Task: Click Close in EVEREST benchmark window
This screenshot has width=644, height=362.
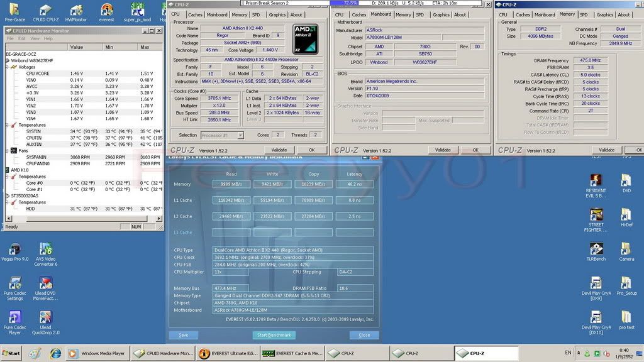Action: pos(364,335)
